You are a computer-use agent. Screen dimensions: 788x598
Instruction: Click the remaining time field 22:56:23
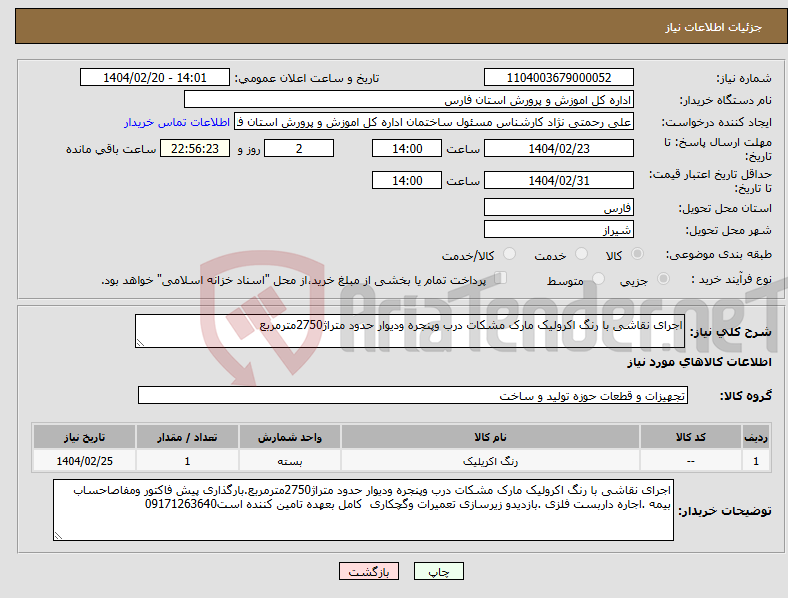click(195, 148)
